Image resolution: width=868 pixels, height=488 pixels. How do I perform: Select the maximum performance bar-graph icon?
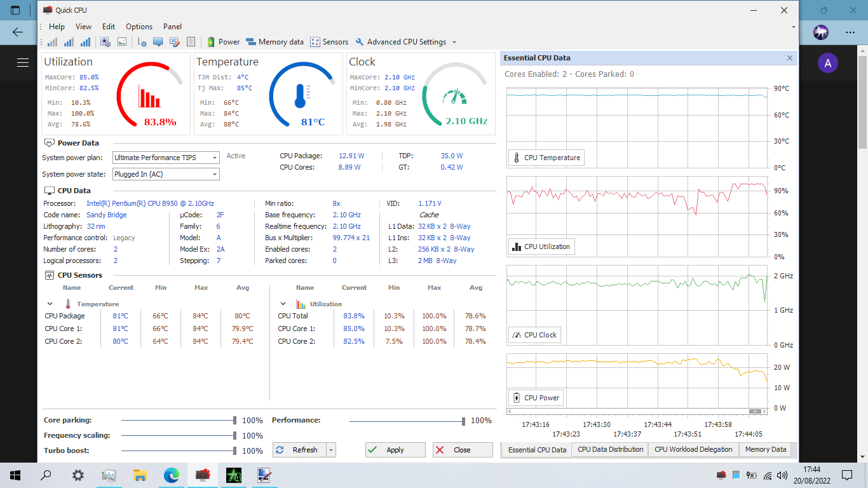[85, 42]
